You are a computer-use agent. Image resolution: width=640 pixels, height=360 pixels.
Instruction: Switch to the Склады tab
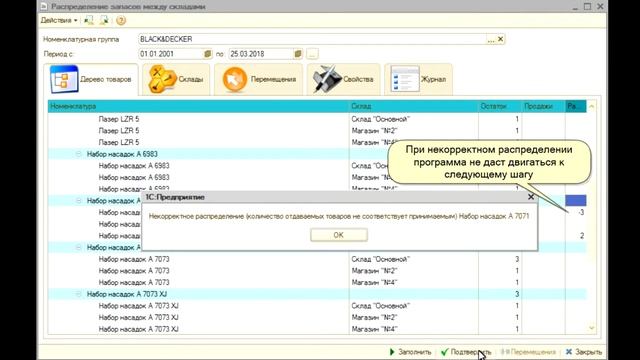(176, 79)
